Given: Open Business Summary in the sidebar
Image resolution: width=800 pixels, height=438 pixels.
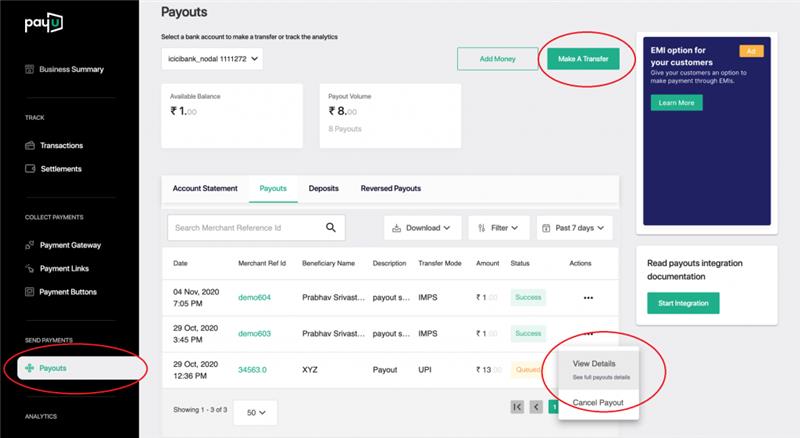Looking at the screenshot, I should 70,69.
